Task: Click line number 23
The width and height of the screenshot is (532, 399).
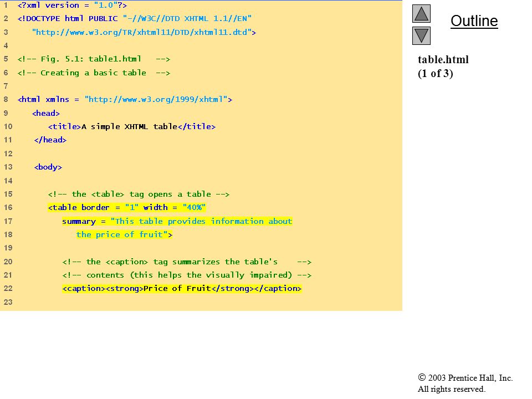Action: tap(8, 302)
